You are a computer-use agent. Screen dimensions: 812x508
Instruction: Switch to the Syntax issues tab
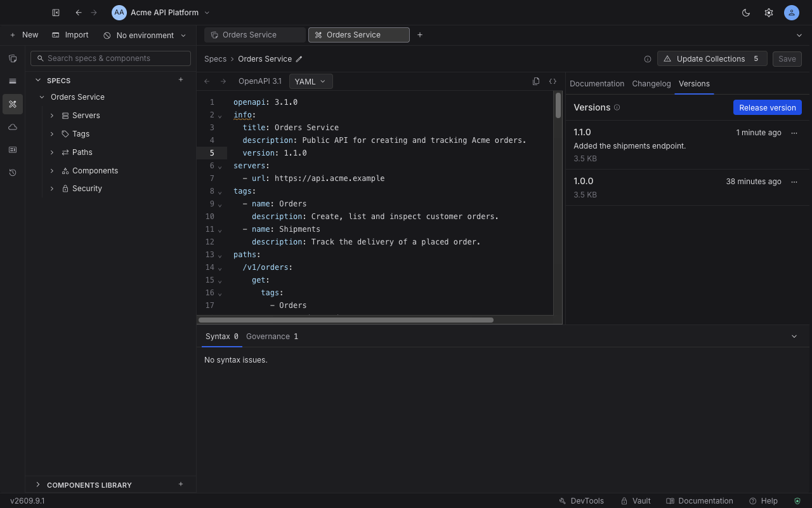coord(222,337)
